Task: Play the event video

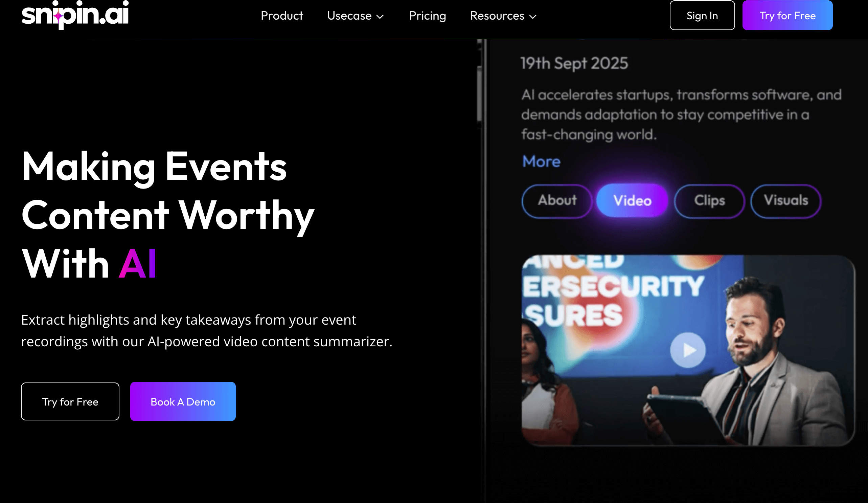Action: tap(687, 350)
